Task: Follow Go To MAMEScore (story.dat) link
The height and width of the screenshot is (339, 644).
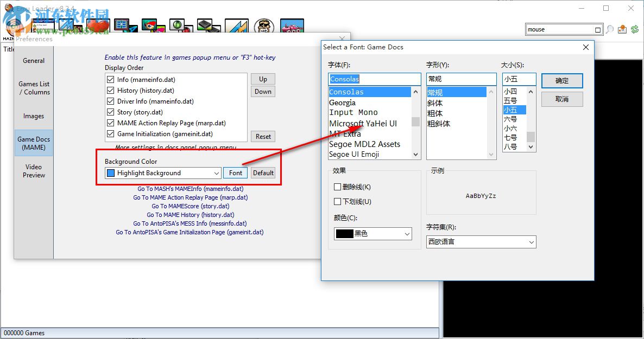Action: point(190,206)
